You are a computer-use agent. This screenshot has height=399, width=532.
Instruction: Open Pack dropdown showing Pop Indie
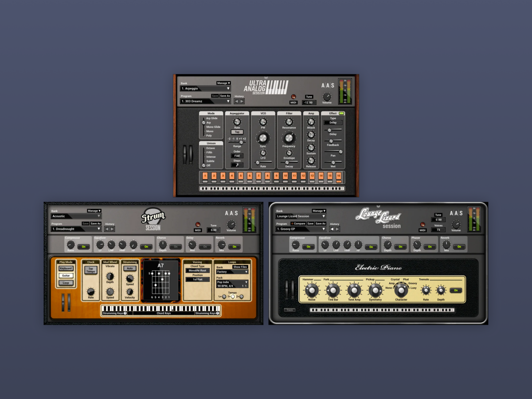(x=232, y=284)
